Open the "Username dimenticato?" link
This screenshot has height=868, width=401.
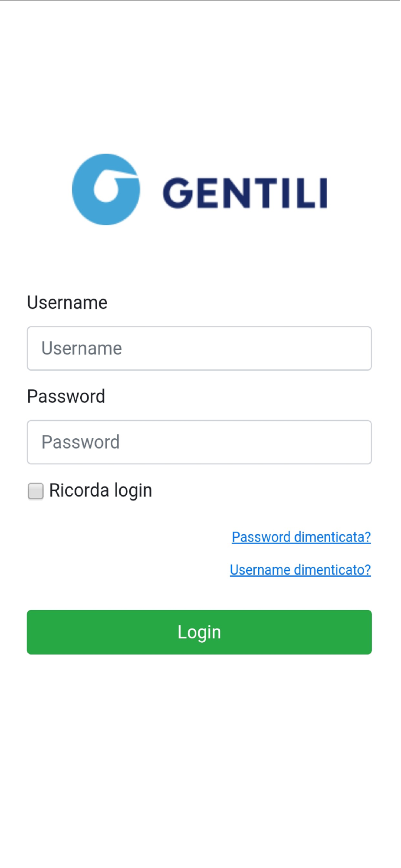pyautogui.click(x=300, y=569)
